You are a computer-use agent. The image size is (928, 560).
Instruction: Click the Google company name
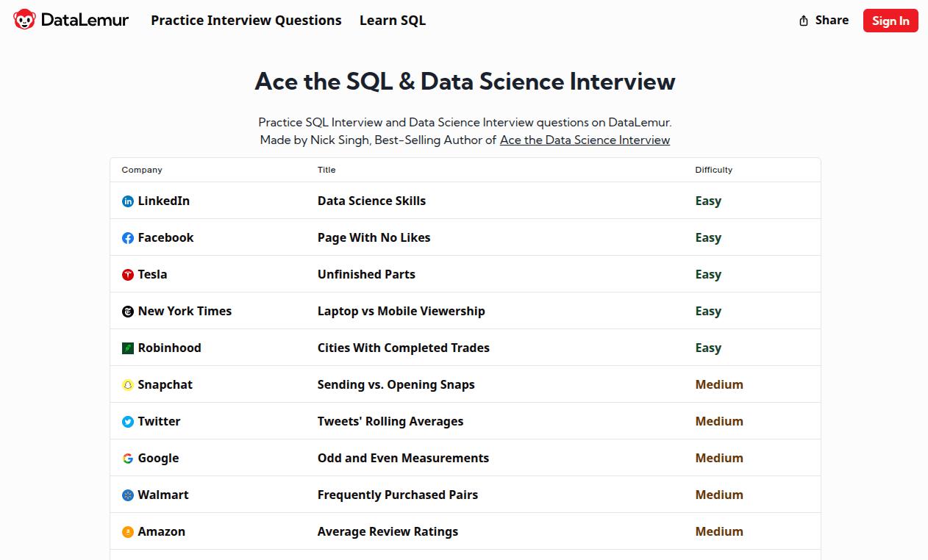(158, 458)
